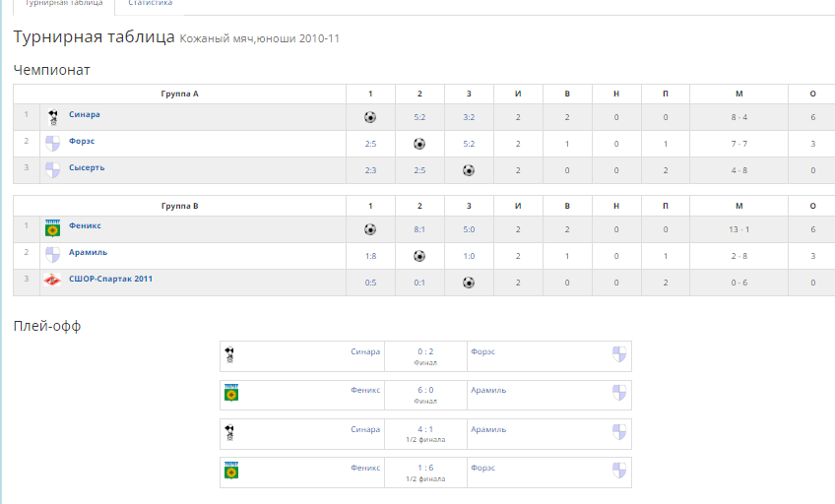Open the Арамиль team link in Group B
This screenshot has width=835, height=504.
[88, 252]
